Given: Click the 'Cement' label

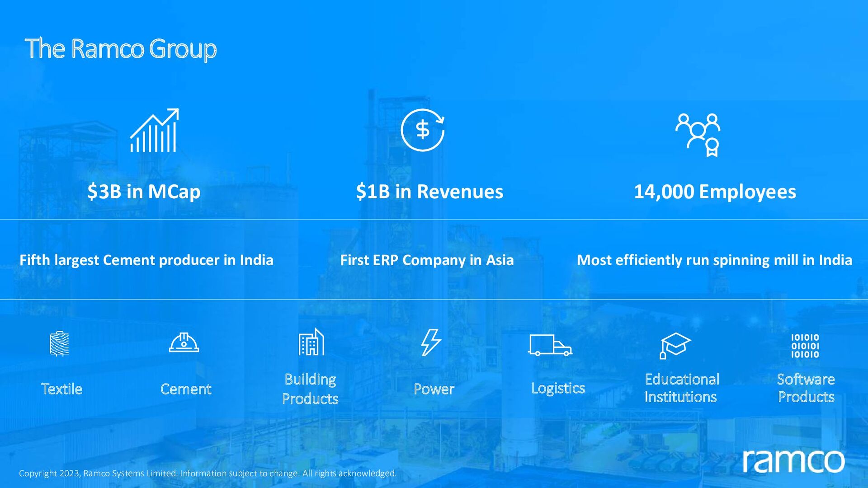Looking at the screenshot, I should (x=186, y=389).
